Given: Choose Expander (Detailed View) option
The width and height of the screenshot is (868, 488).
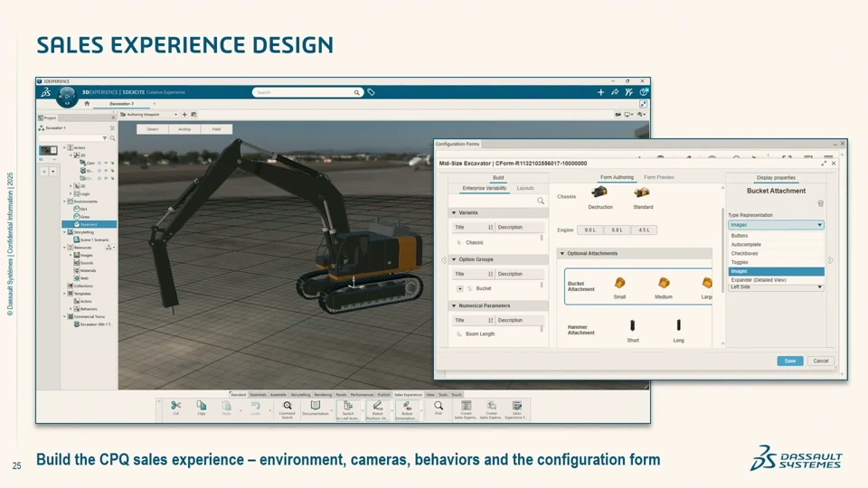Looking at the screenshot, I should [x=776, y=280].
